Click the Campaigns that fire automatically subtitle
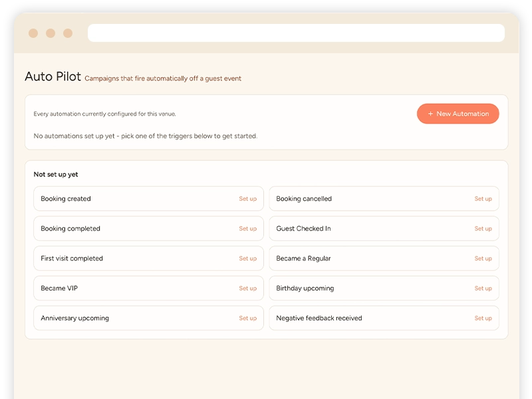This screenshot has height=399, width=532. (x=163, y=78)
